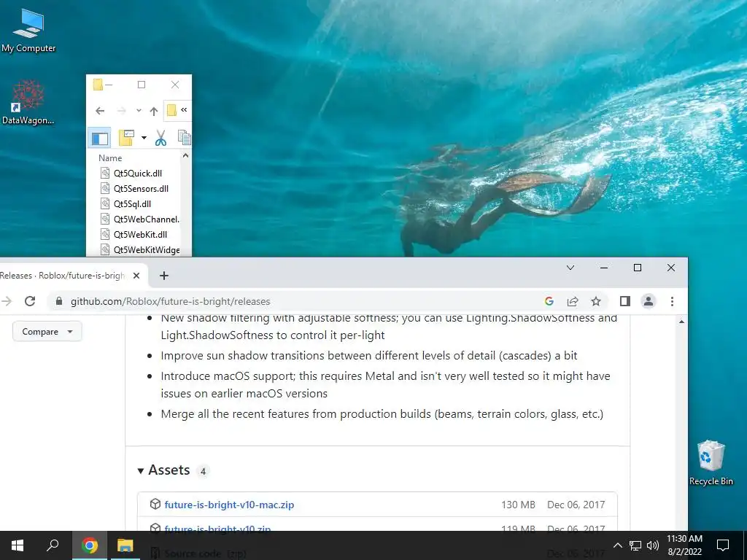Viewport: 747px width, 560px height.
Task: Expand hidden breadcrumb path chevrons in Explorer
Action: point(184,109)
